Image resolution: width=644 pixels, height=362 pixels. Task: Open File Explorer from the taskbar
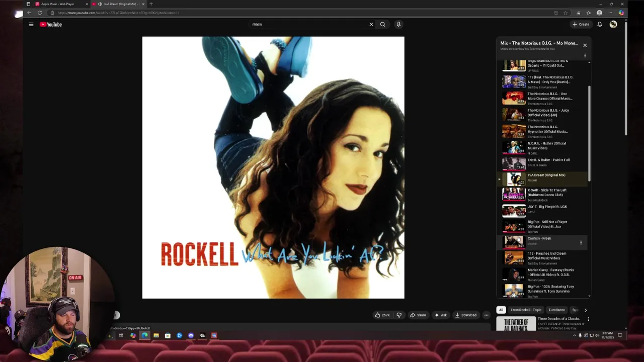click(156, 335)
